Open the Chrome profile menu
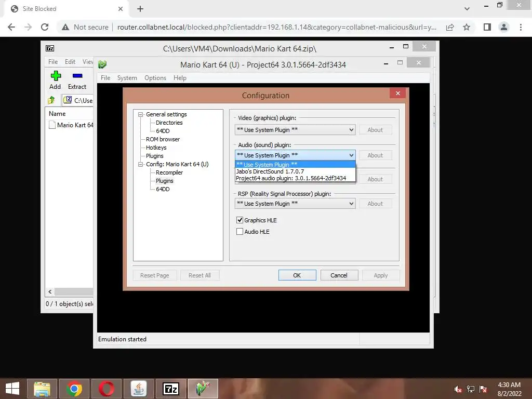 pyautogui.click(x=504, y=27)
